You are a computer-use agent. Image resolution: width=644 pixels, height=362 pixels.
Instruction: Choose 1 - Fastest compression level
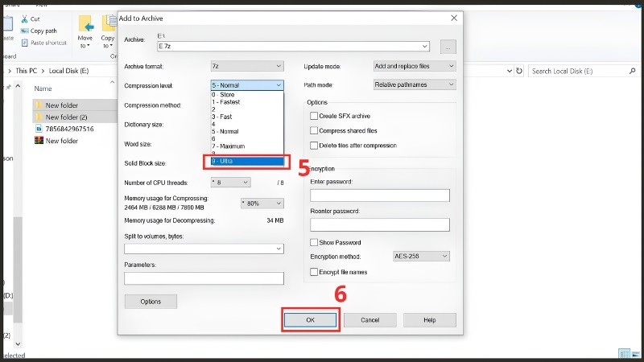(x=247, y=102)
